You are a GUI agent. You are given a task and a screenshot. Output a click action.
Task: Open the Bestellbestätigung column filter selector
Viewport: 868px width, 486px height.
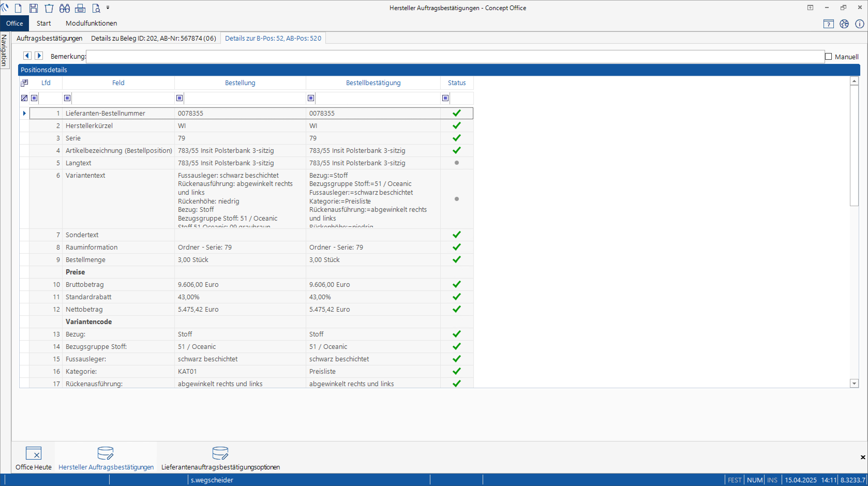(311, 98)
